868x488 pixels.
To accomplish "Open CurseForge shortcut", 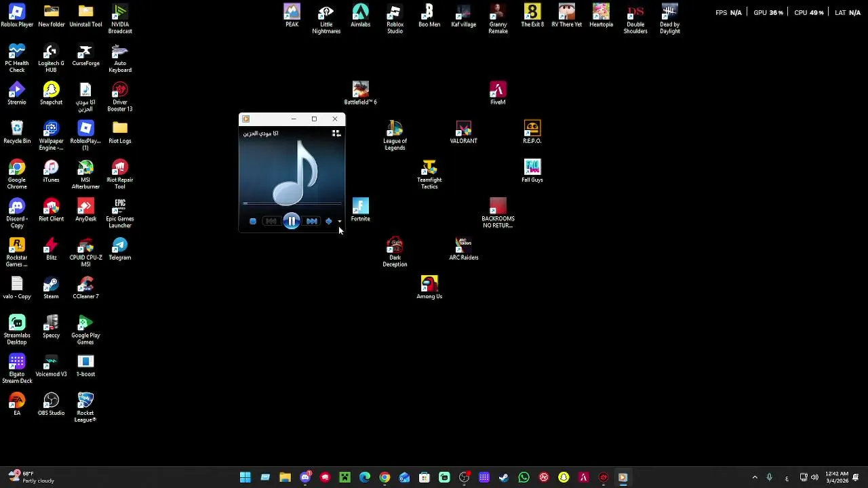I will 85,56.
